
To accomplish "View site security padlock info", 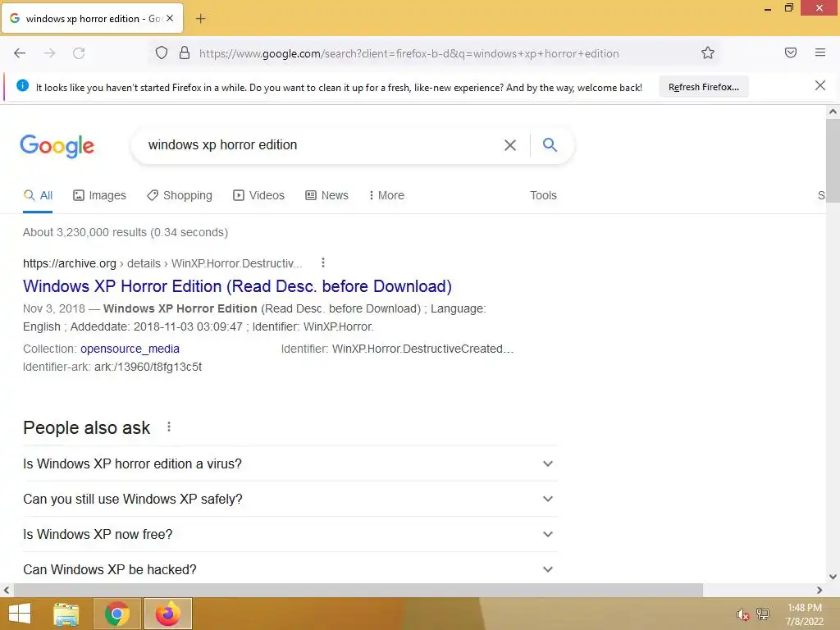I will point(185,52).
